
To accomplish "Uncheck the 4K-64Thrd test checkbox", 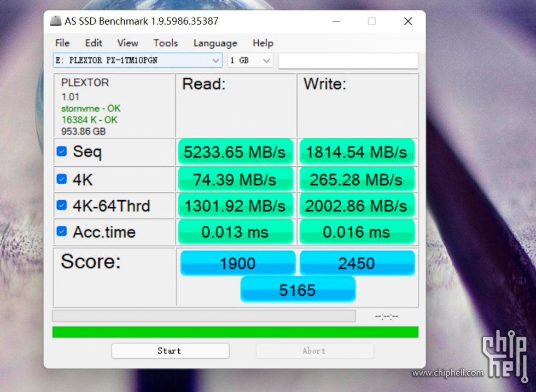I will point(61,206).
